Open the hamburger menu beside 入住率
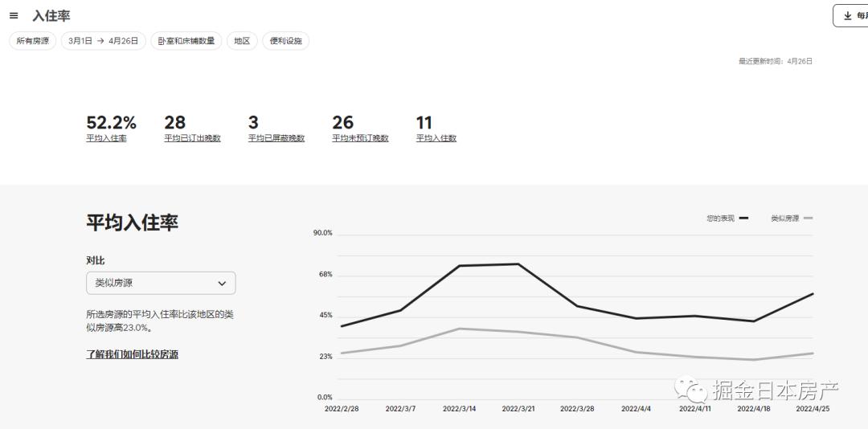Image resolution: width=868 pixels, height=429 pixels. point(14,15)
